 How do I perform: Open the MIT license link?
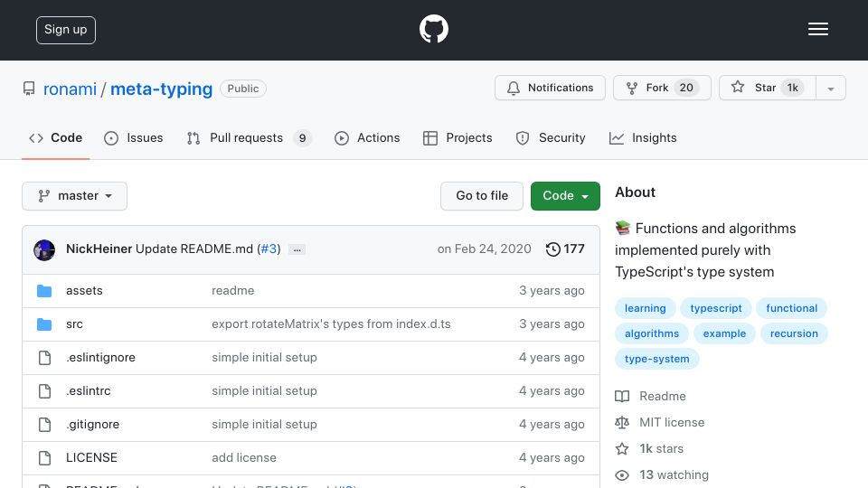[x=672, y=423]
